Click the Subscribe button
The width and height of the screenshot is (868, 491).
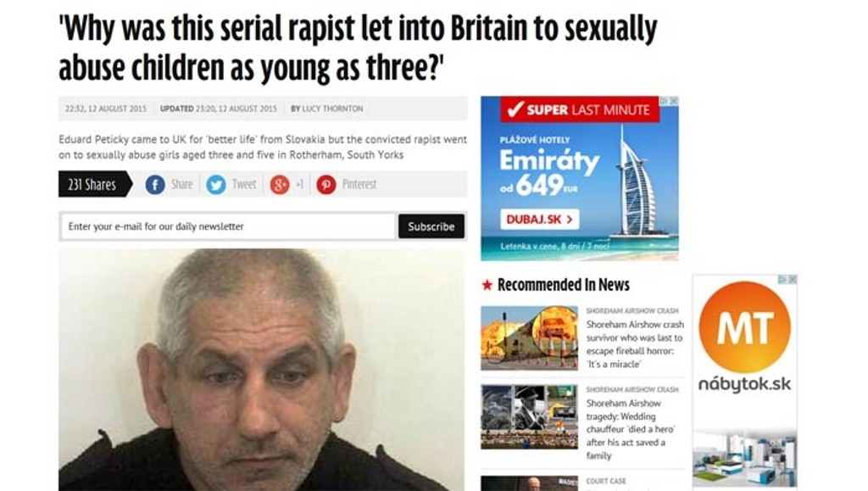click(x=431, y=226)
